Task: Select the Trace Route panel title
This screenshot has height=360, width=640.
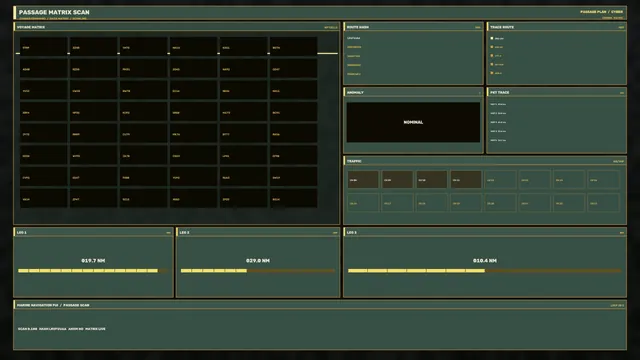Action: coord(502,27)
